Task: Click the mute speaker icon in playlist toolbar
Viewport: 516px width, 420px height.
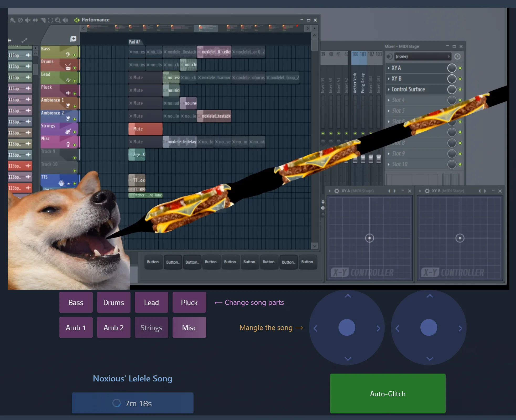Action: (28, 20)
